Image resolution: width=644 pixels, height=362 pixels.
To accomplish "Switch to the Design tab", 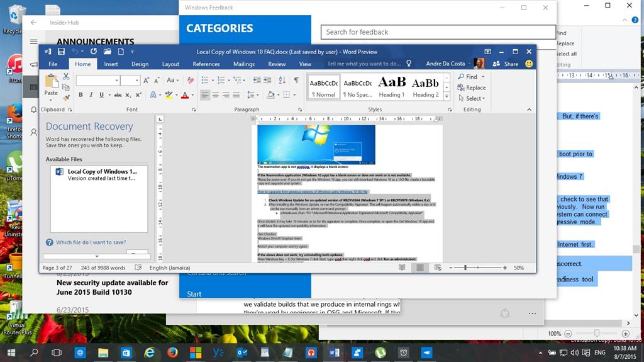I will point(140,64).
